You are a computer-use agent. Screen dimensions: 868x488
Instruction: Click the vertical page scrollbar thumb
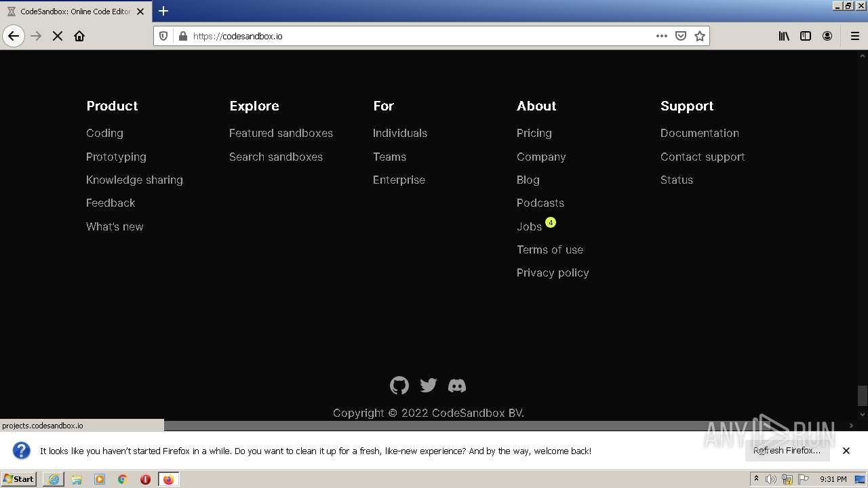(862, 395)
